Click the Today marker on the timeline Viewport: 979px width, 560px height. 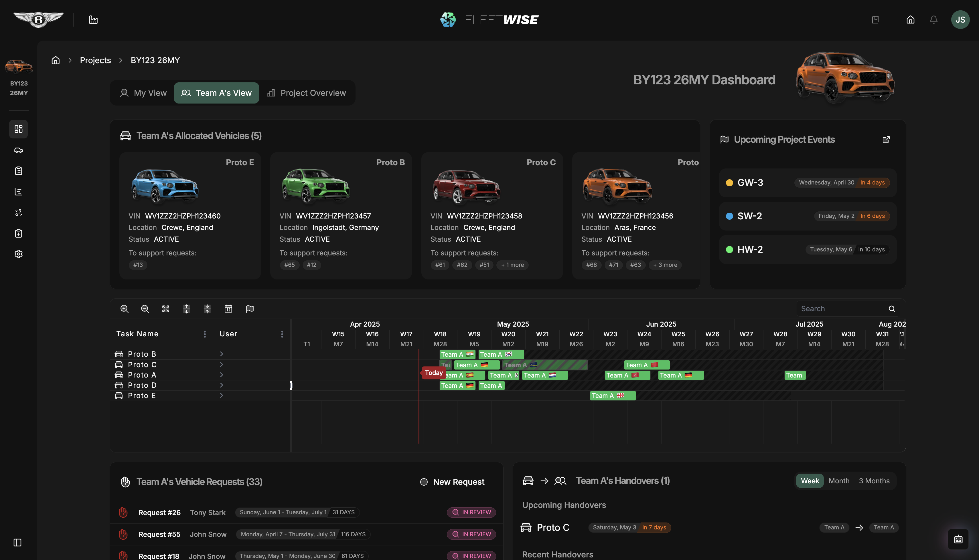point(434,373)
